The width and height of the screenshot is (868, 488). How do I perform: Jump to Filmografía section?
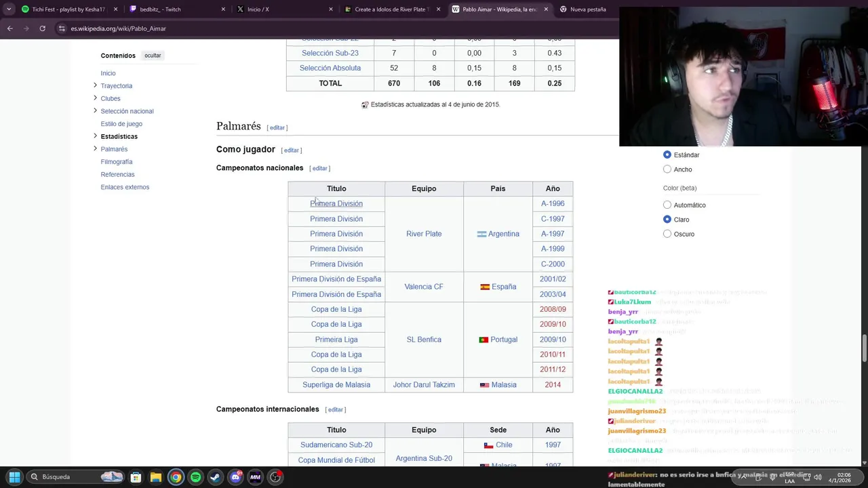pyautogui.click(x=117, y=162)
